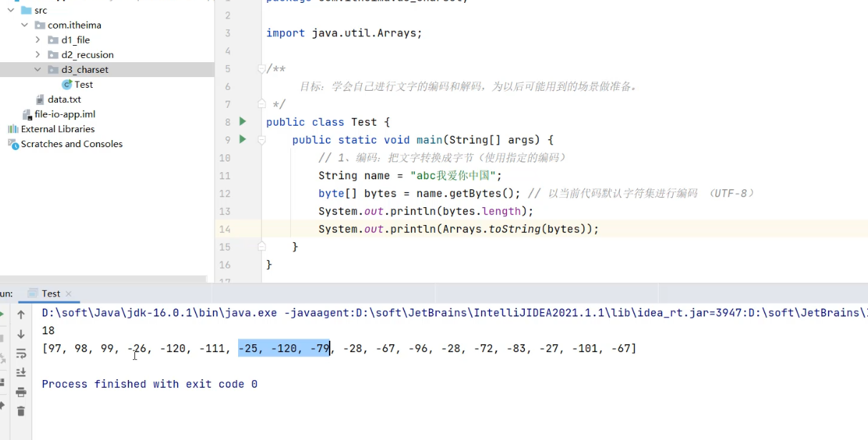Image resolution: width=868 pixels, height=440 pixels.
Task: Run main method from line 9 gutter arrow
Action: tap(243, 139)
